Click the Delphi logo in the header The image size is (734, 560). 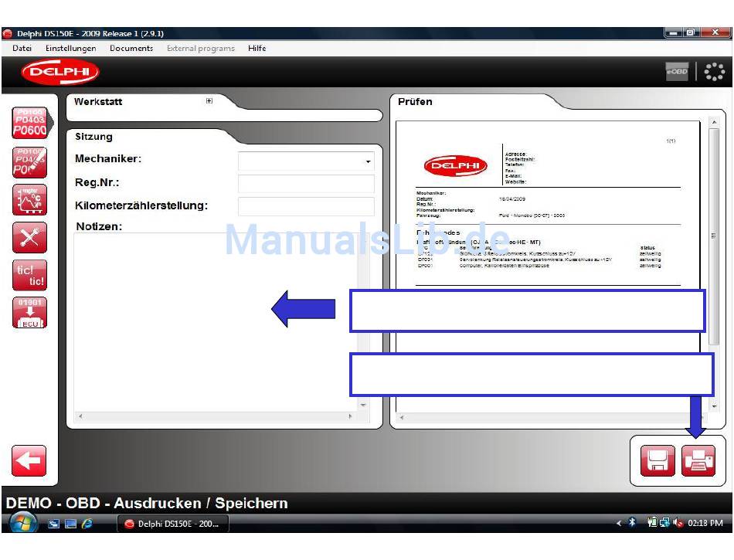[x=60, y=72]
